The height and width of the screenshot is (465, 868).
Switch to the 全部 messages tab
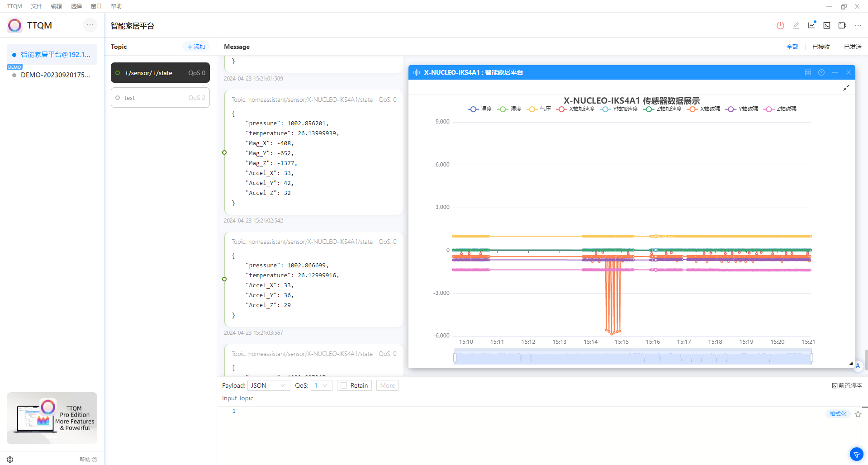[x=792, y=47]
